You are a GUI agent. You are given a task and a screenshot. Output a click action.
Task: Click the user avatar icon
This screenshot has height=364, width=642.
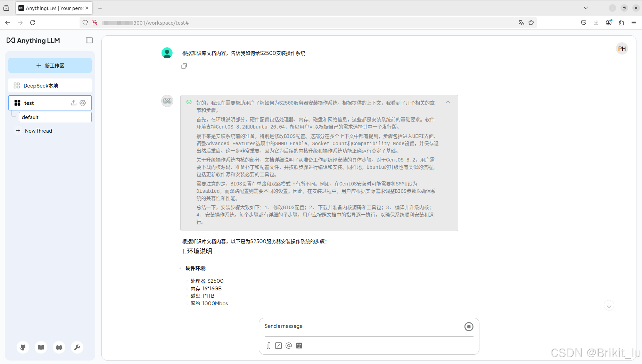click(167, 53)
